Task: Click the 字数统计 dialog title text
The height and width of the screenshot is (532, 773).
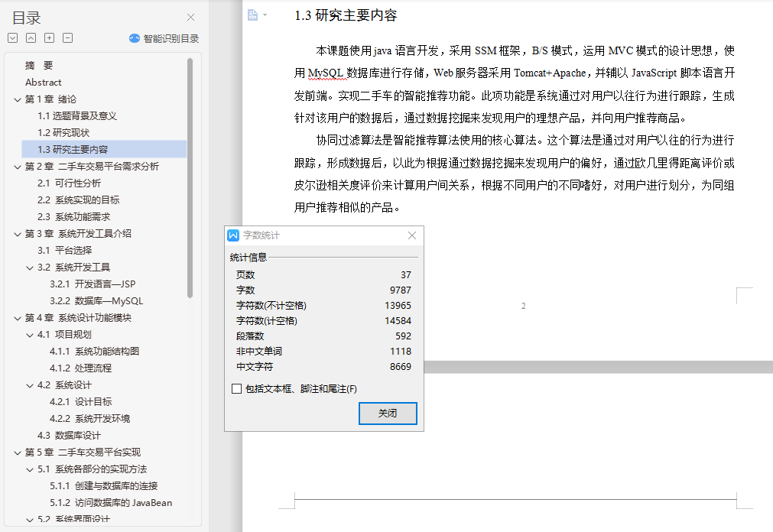Action: [261, 235]
